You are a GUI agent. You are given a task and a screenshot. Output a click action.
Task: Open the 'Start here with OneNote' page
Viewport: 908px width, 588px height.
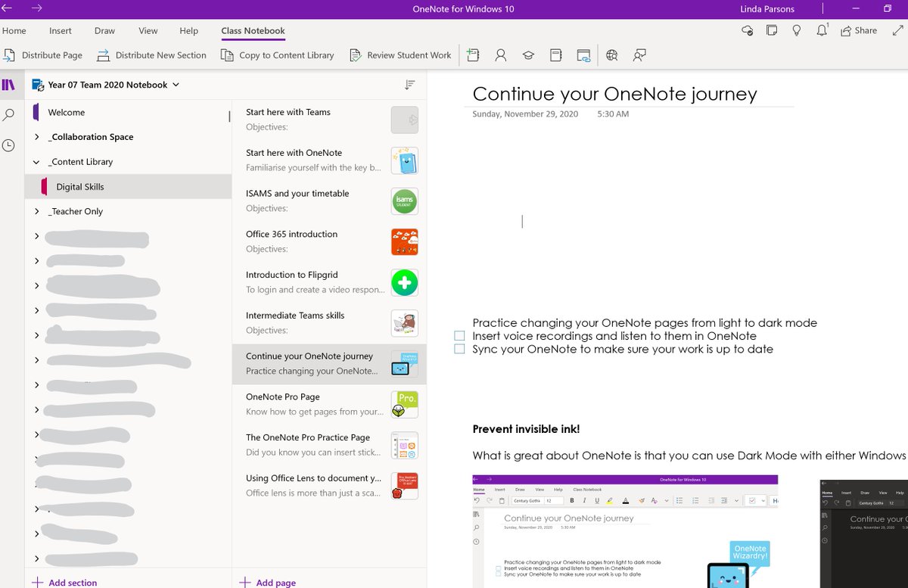329,160
